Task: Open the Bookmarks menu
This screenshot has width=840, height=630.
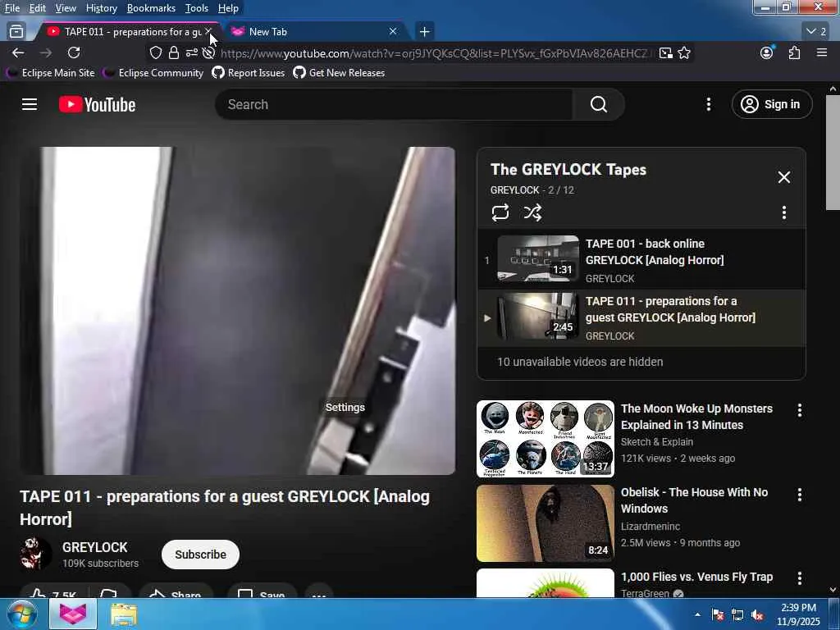Action: point(151,8)
